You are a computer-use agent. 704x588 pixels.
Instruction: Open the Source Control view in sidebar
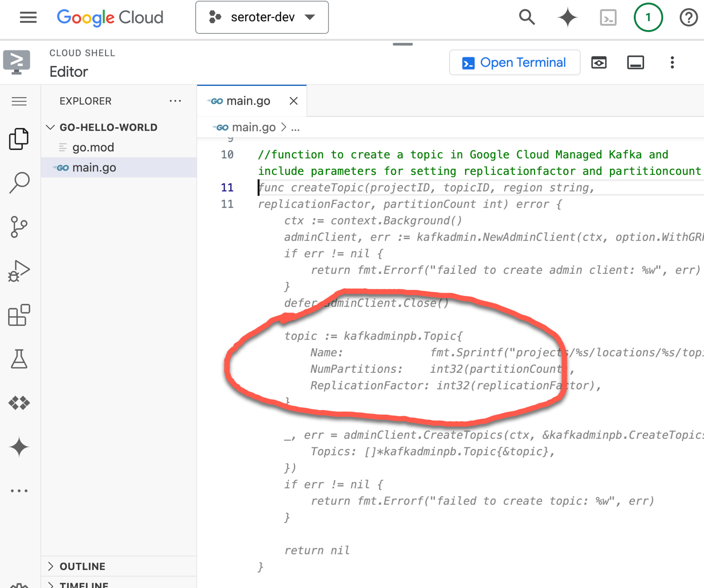[x=19, y=227]
